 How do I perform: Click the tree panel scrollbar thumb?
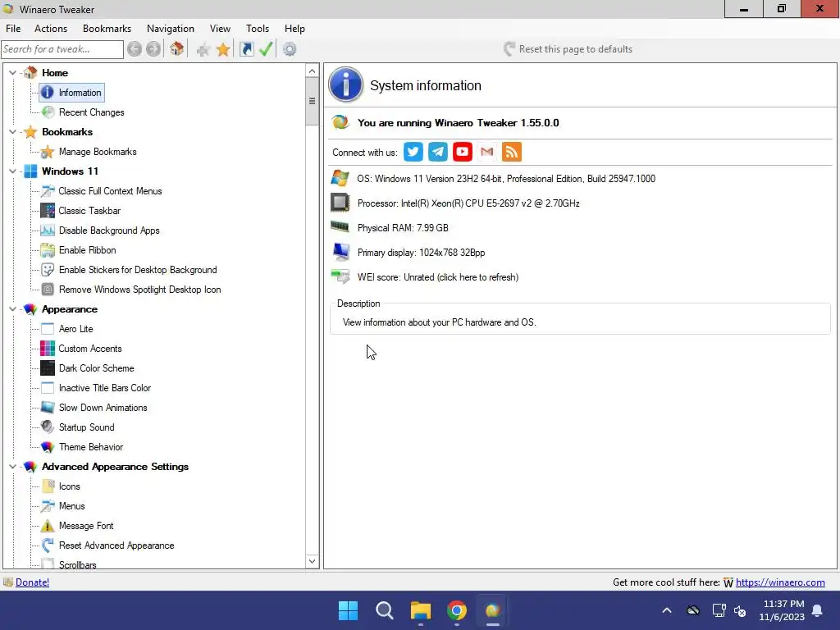tap(313, 101)
